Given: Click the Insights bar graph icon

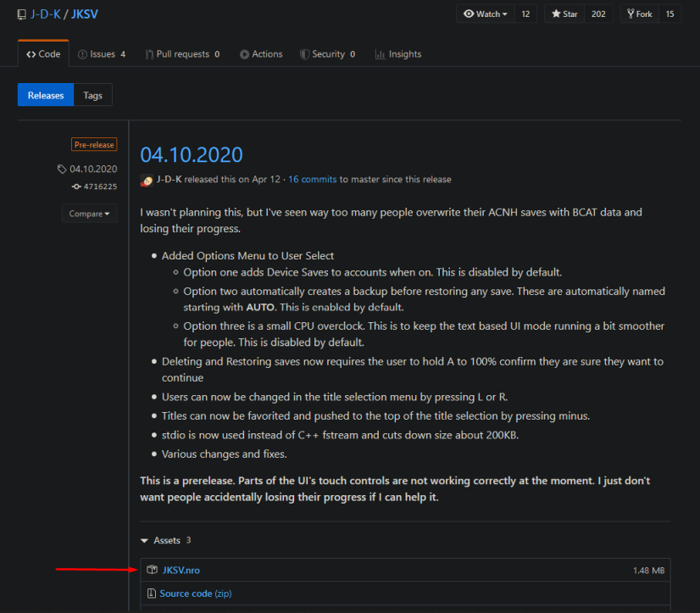Looking at the screenshot, I should coord(380,54).
